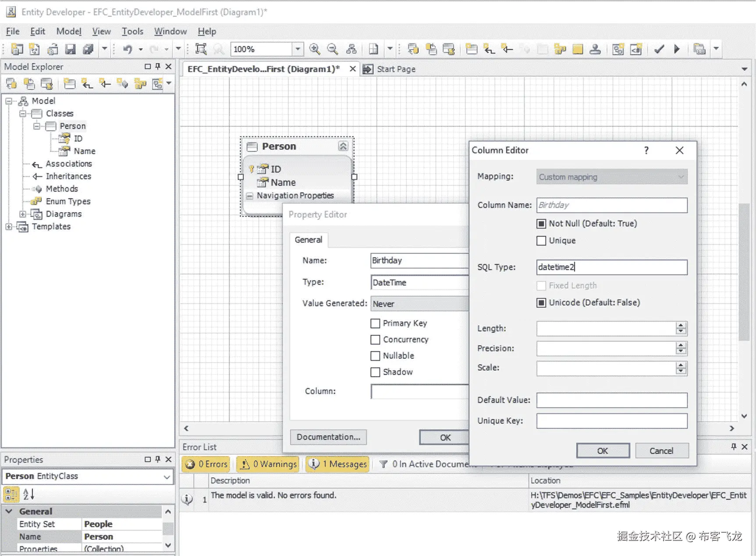The width and height of the screenshot is (756, 556).
Task: Check the Concurrency checkbox
Action: pyautogui.click(x=375, y=340)
